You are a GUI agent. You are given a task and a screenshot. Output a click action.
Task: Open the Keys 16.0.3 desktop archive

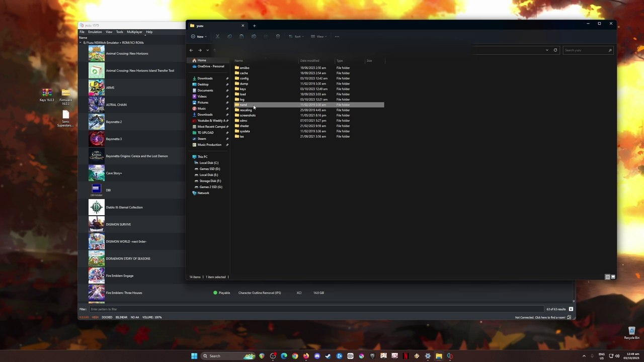pos(47,95)
